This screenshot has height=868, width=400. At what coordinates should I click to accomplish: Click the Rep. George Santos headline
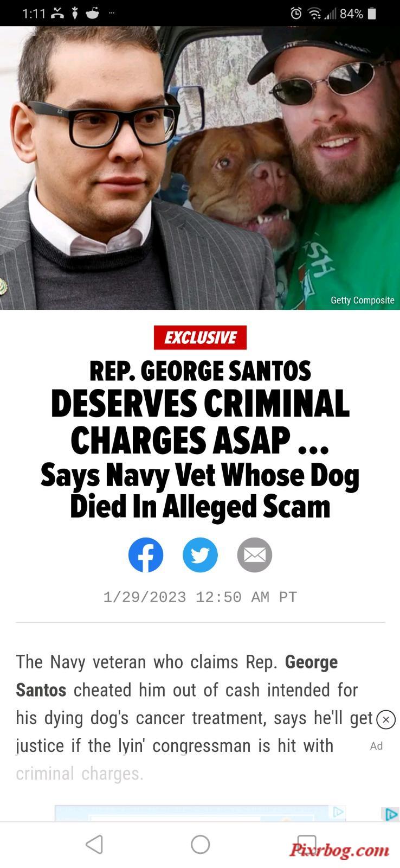[x=200, y=371]
